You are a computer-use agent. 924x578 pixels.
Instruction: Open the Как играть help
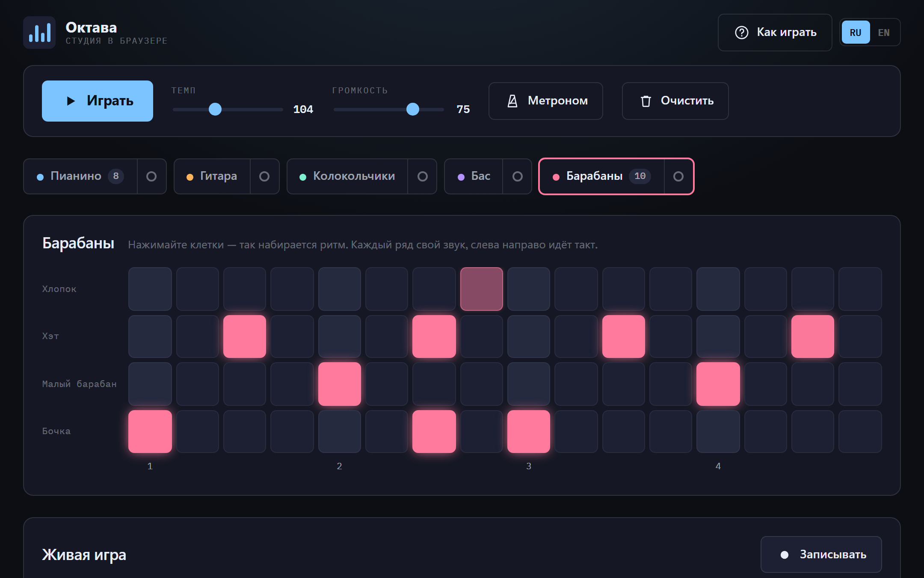click(775, 33)
